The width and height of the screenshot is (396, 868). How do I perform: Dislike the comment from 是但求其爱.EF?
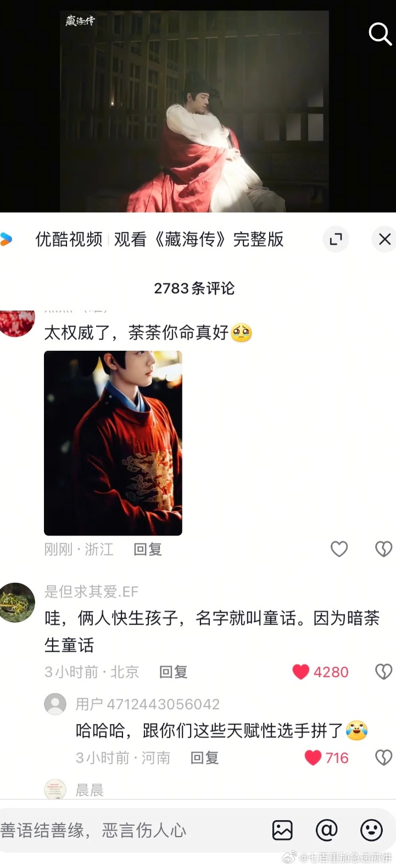click(x=383, y=672)
